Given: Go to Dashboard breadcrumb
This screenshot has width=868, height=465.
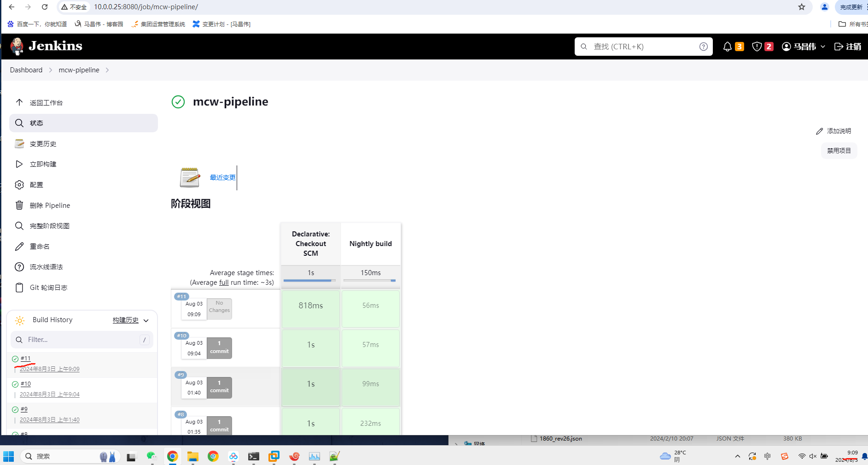Looking at the screenshot, I should click(26, 70).
